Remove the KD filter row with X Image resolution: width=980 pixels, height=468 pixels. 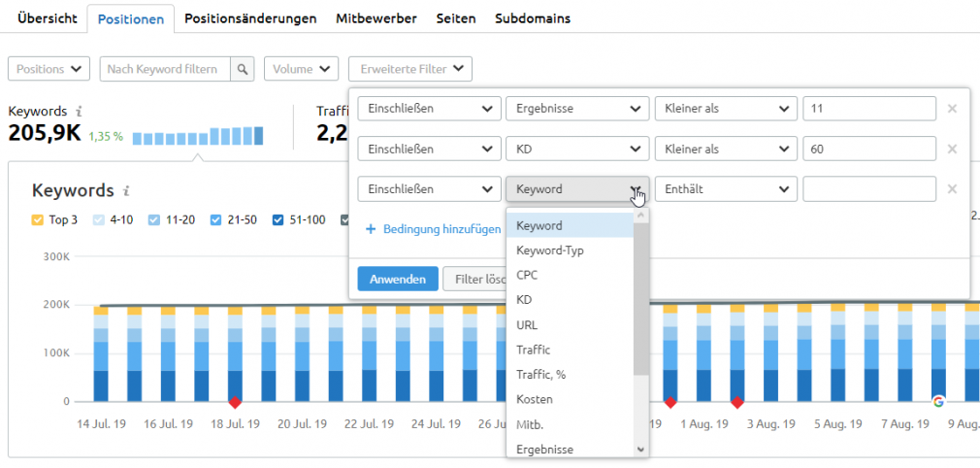pos(952,149)
